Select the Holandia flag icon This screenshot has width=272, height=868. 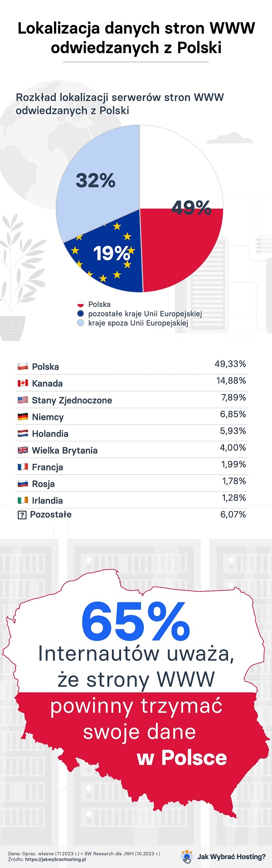click(23, 434)
